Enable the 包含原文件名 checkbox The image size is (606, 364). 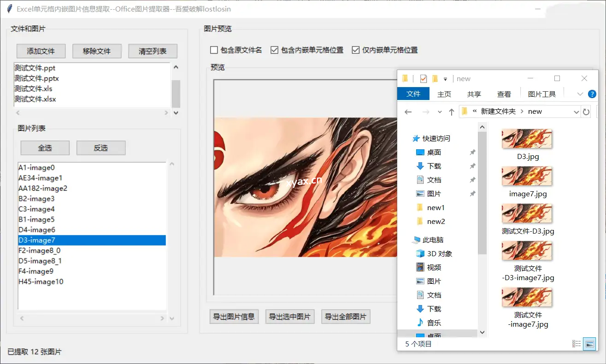click(x=214, y=50)
